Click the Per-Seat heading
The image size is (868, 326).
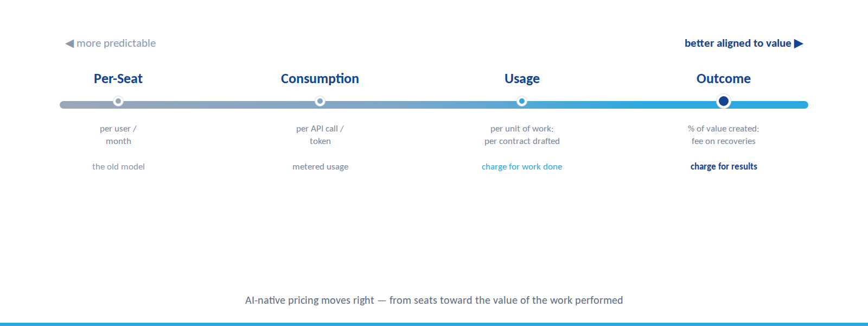tap(118, 79)
